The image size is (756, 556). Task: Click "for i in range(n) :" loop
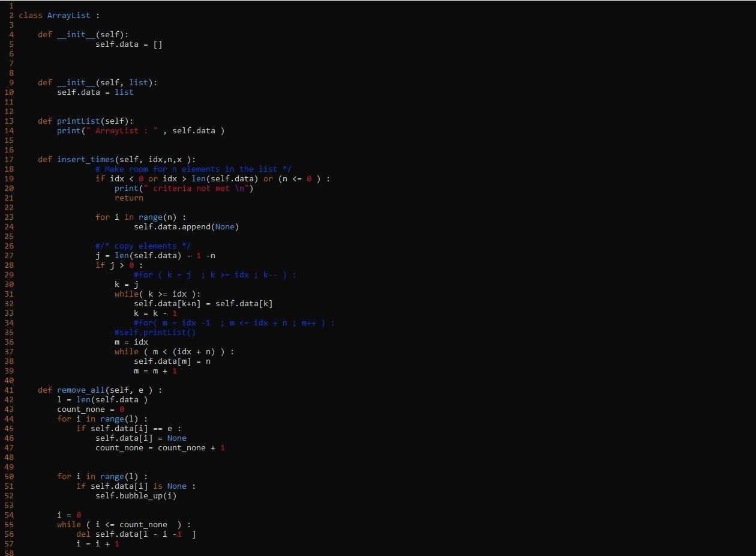[x=141, y=217]
